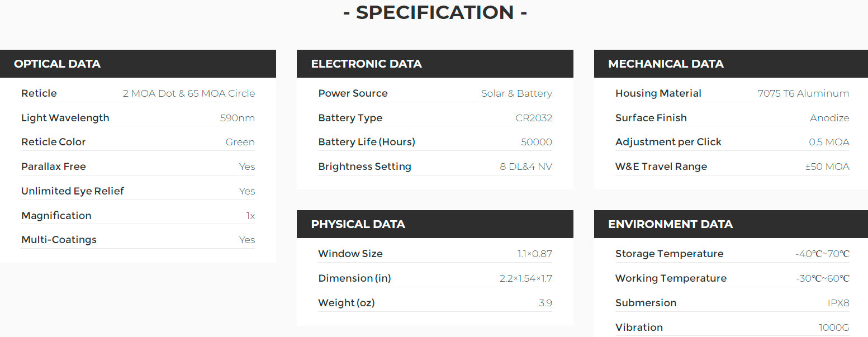Select the ENVIRONMENT DATA section header
Image resolution: width=868 pixels, height=337 pixels.
click(670, 224)
